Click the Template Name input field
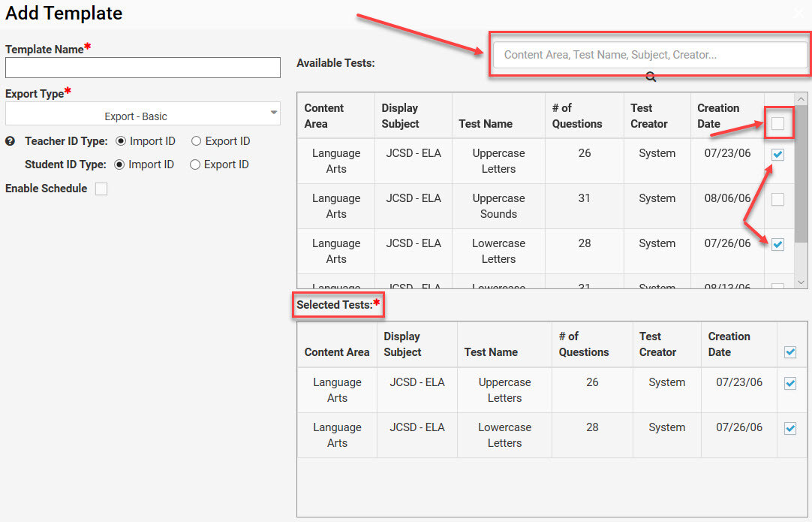This screenshot has width=812, height=522. [x=143, y=68]
